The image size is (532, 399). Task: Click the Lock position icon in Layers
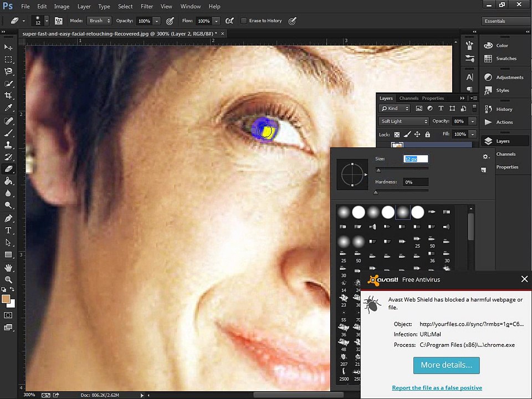point(417,134)
